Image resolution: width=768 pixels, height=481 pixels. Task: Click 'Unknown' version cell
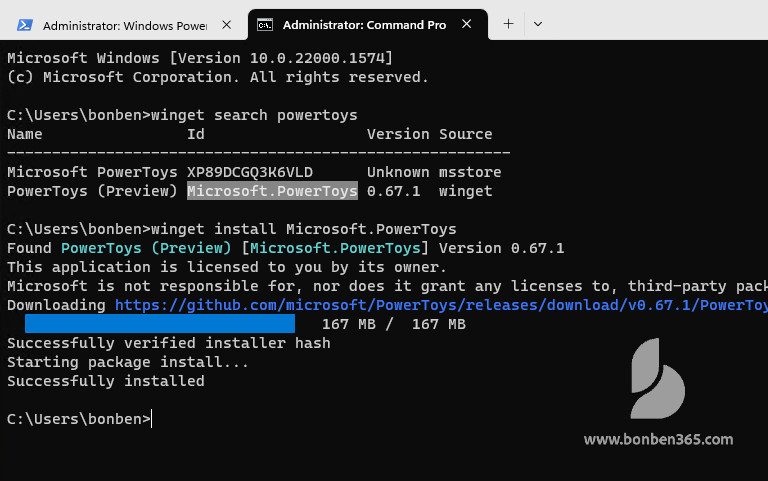[398, 172]
